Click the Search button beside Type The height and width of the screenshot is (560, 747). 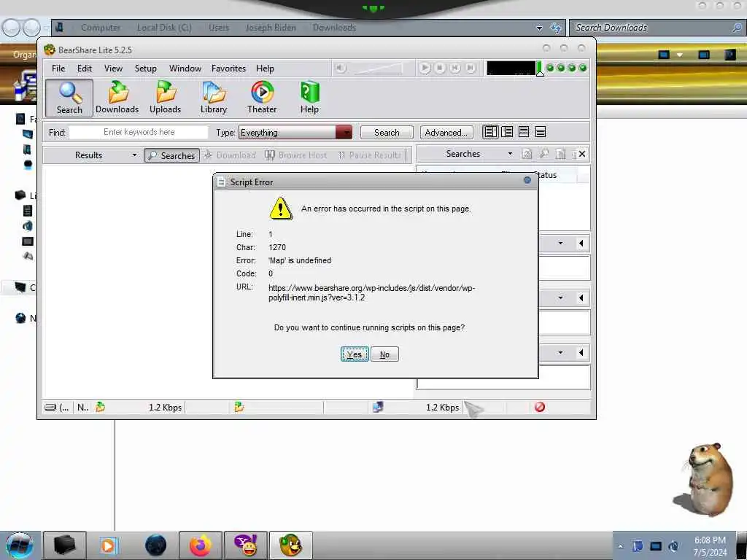point(387,133)
